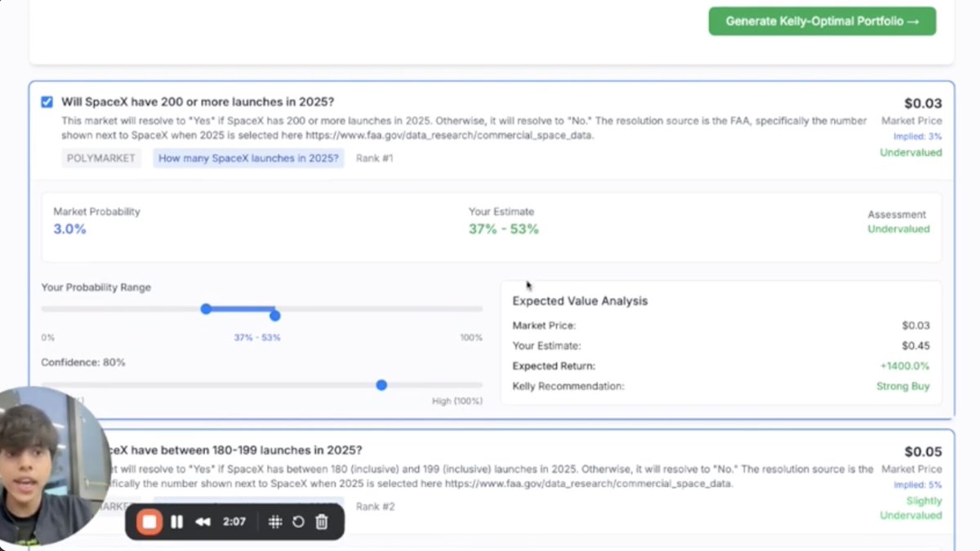This screenshot has width=980, height=551.
Task: Click the recording grid handle icon
Action: 275,522
